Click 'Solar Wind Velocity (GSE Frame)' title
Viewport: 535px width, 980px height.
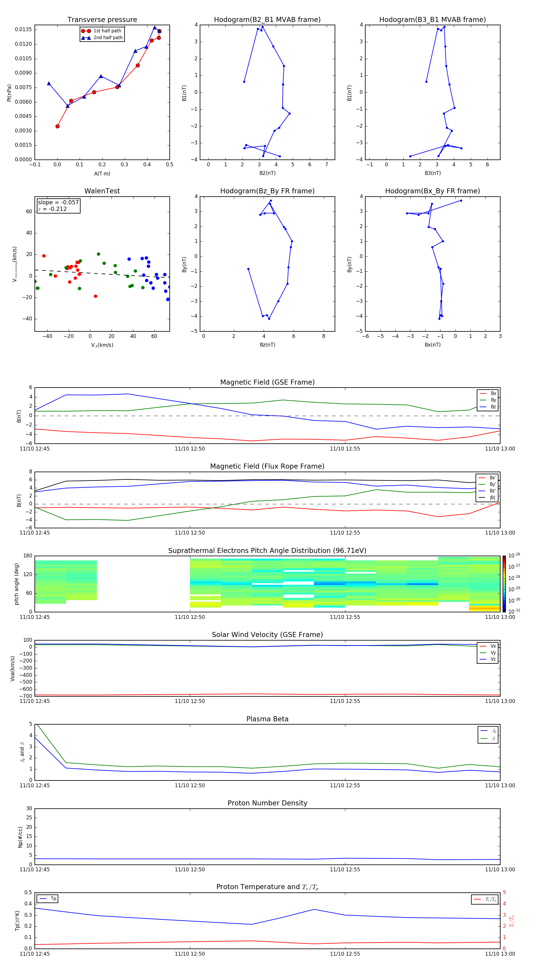[267, 635]
